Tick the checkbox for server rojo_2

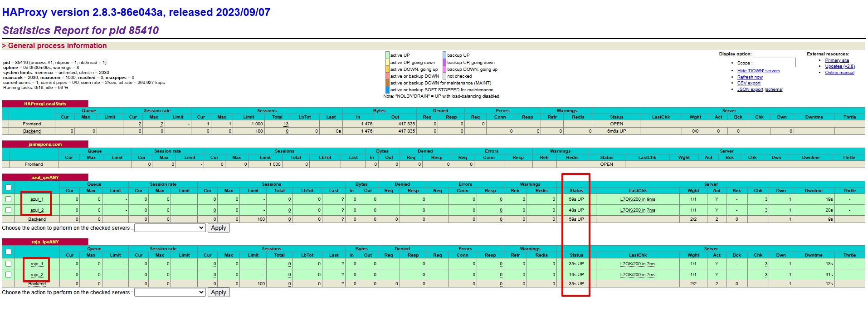[8, 274]
